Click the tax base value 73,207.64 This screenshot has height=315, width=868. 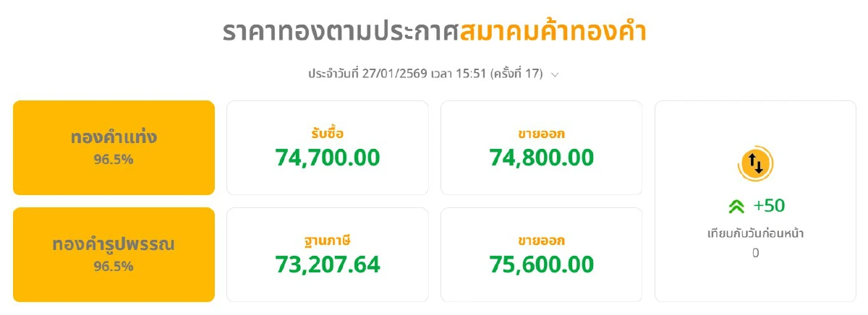pos(327,264)
